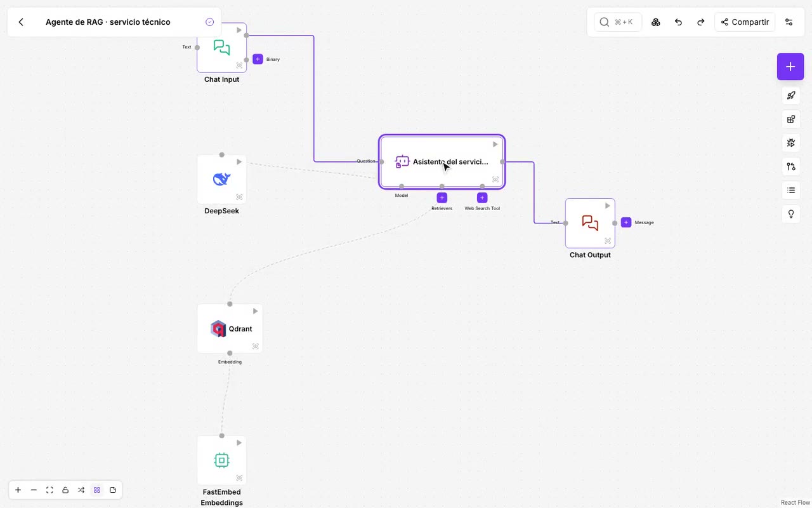
Task: Go back using the arrow beside the flow title
Action: tap(21, 22)
